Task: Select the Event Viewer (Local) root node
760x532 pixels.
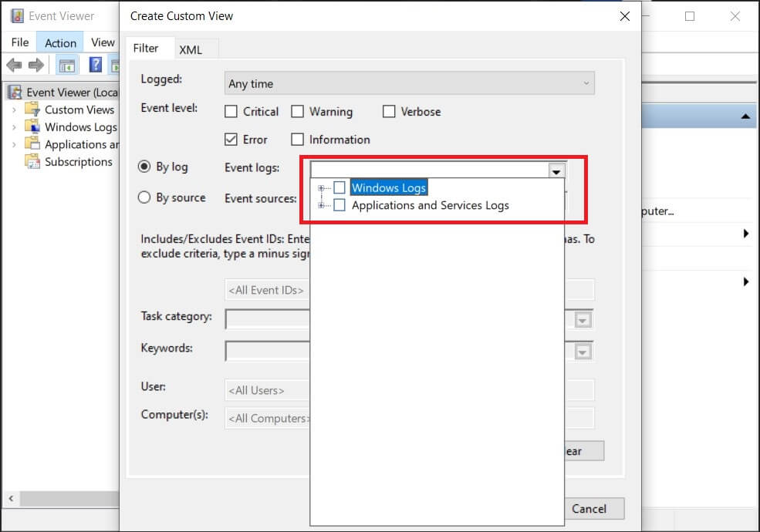Action: (x=67, y=92)
